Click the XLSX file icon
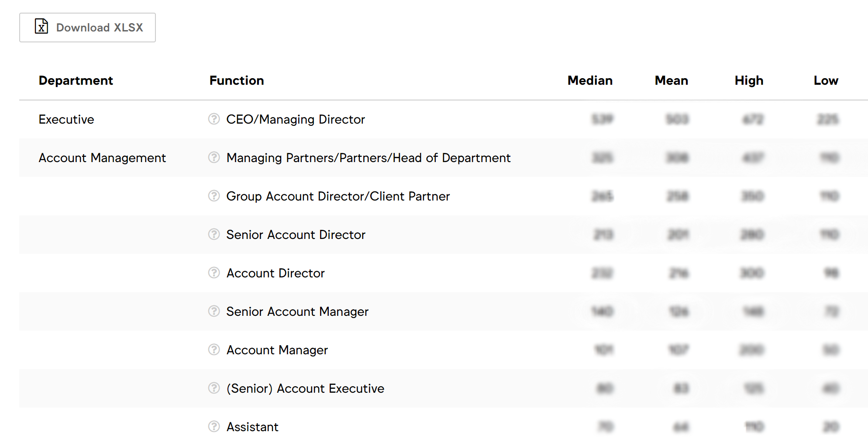This screenshot has height=446, width=868. 41,27
